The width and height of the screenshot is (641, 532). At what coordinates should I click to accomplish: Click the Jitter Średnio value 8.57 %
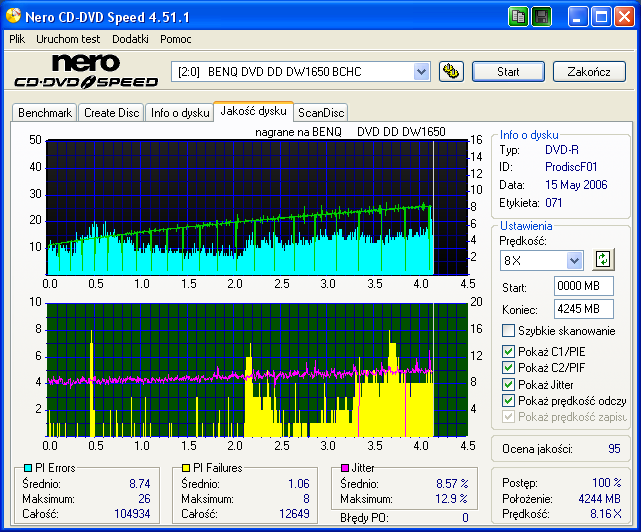pos(452,484)
